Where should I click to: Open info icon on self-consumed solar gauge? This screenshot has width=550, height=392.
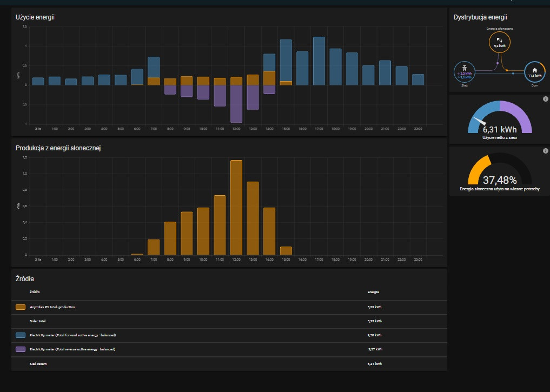tap(545, 150)
